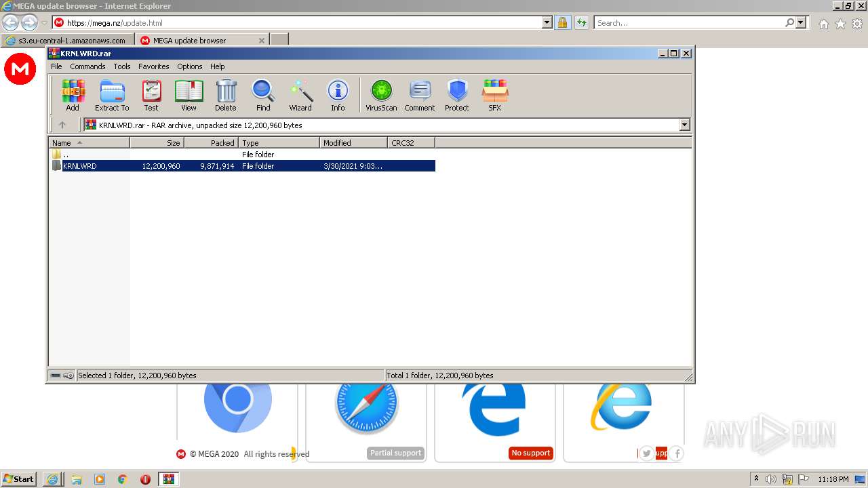The height and width of the screenshot is (488, 868).
Task: Click the Add toolbar icon in WinRAR
Action: [x=73, y=95]
